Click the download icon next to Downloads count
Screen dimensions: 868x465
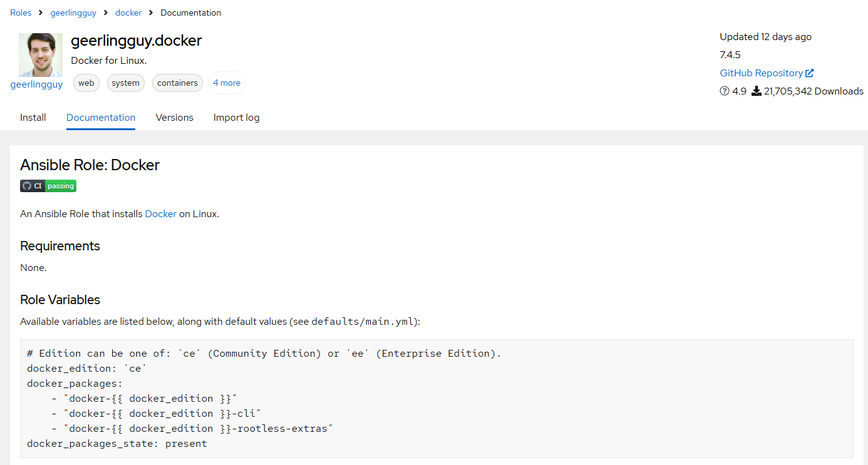coord(757,91)
